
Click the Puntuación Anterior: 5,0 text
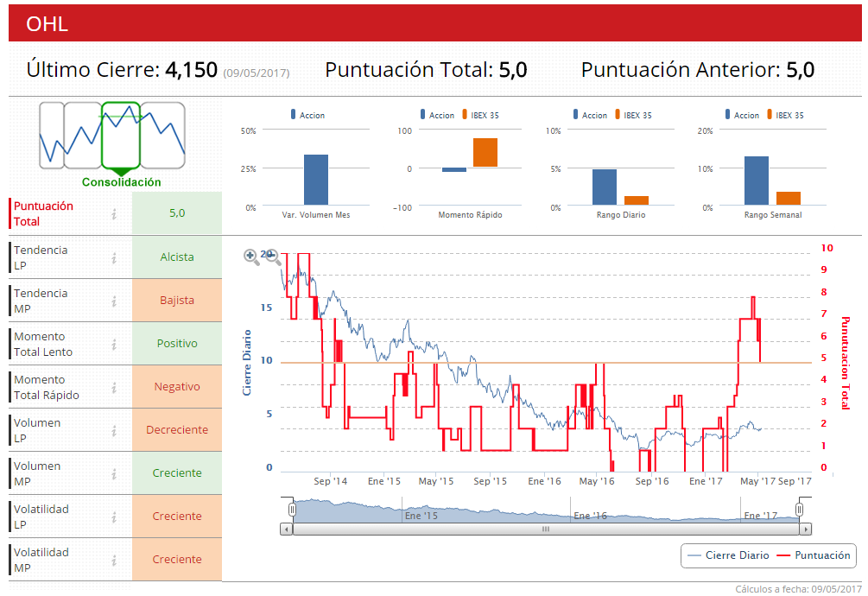click(x=698, y=70)
